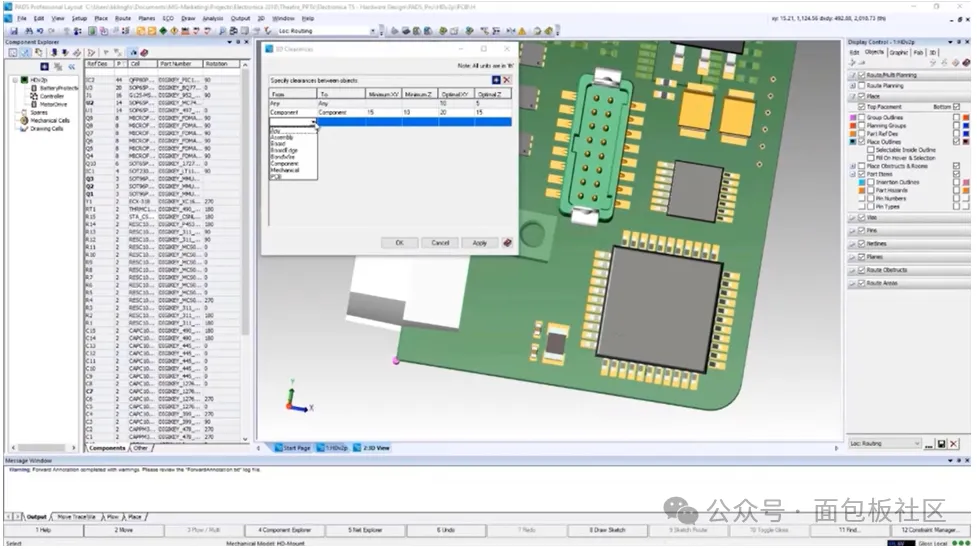Click the 4 Component Explorer function key button
977x549 pixels.
284,530
